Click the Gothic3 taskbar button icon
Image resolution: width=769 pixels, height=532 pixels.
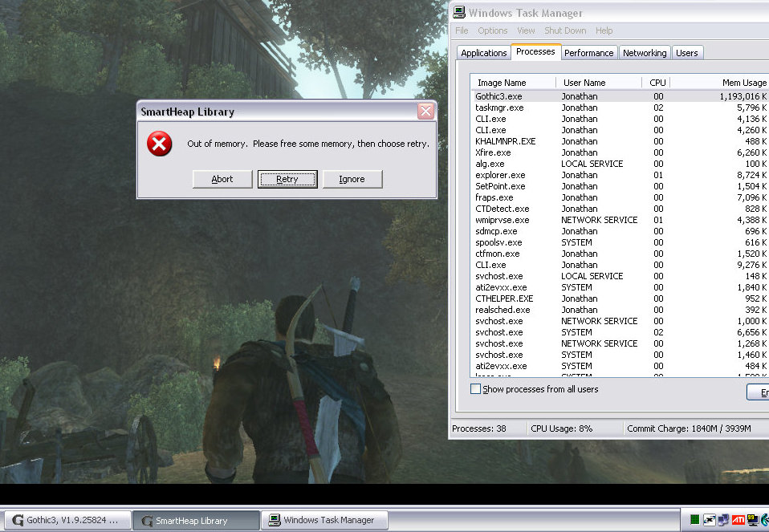click(x=18, y=520)
